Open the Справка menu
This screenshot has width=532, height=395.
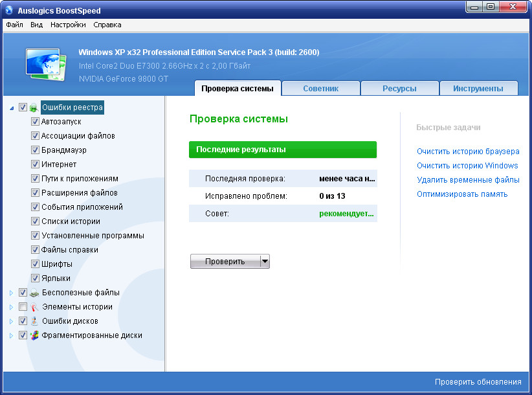tap(107, 25)
